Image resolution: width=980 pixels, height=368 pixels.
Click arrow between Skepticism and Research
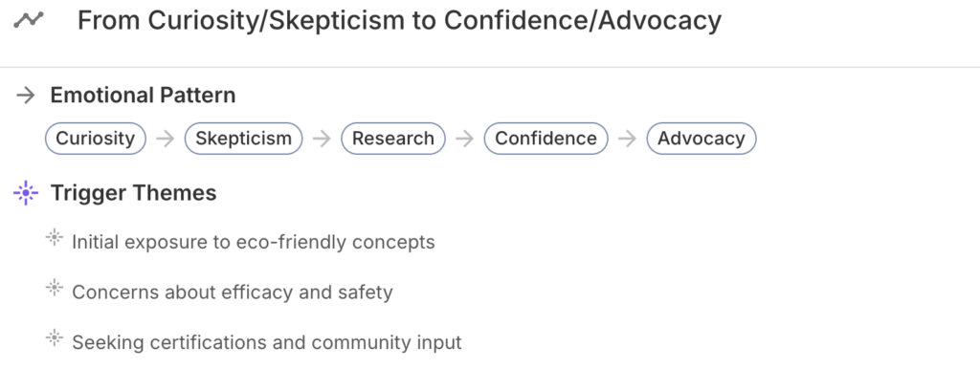(322, 139)
